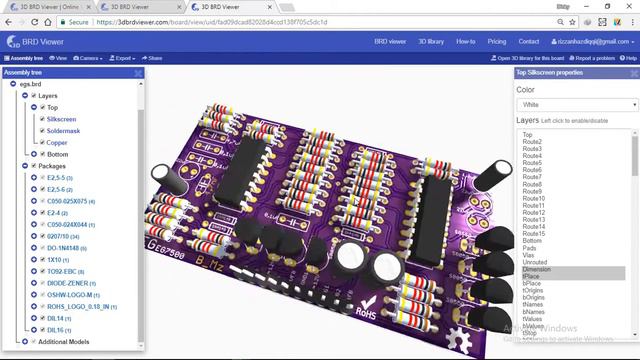Toggle the DIL16 package checkbox
Image resolution: width=640 pixels, height=360 pixels.
tap(42, 330)
